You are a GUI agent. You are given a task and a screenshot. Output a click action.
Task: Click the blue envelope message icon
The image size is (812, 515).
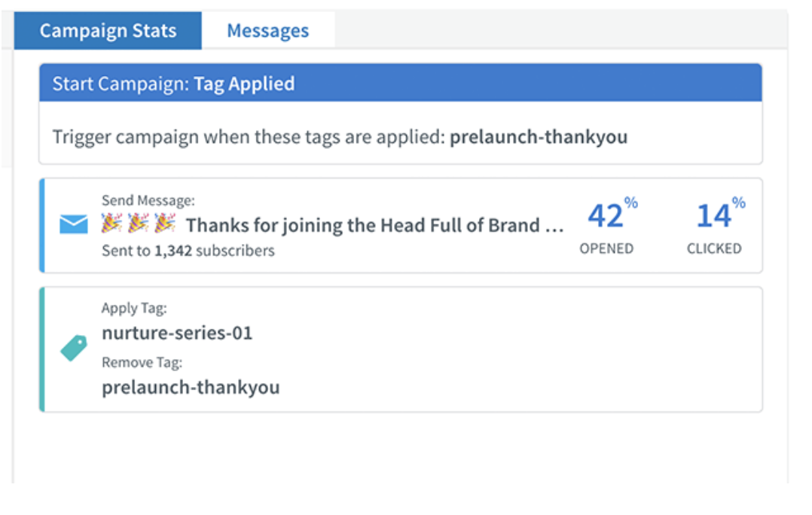[74, 224]
